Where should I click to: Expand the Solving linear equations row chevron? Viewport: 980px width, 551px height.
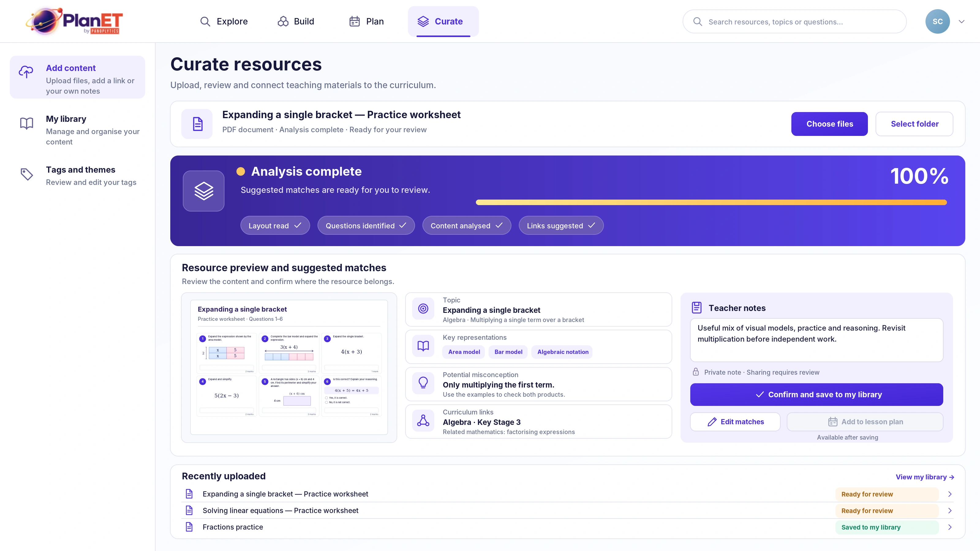click(950, 511)
